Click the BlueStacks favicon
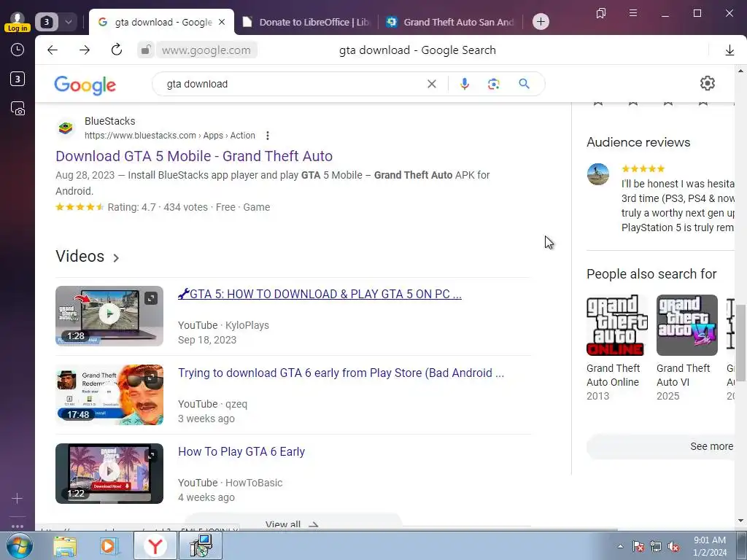Image resolution: width=747 pixels, height=560 pixels. click(66, 128)
